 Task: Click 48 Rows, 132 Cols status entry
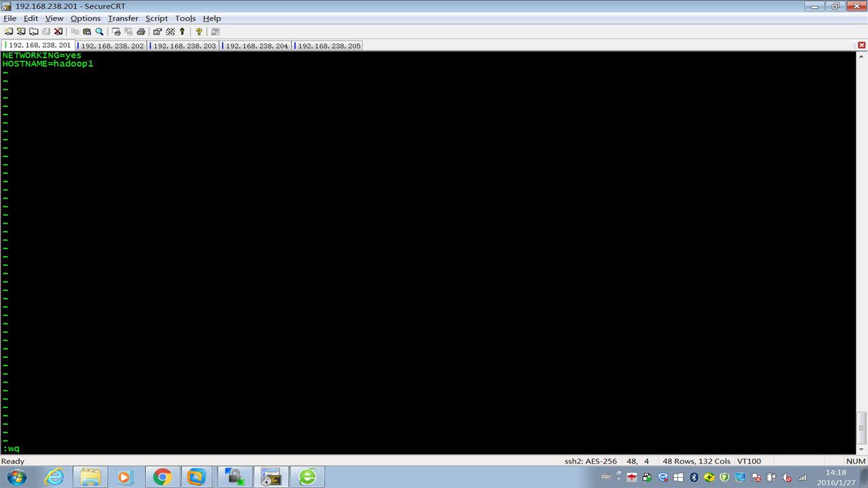click(696, 462)
